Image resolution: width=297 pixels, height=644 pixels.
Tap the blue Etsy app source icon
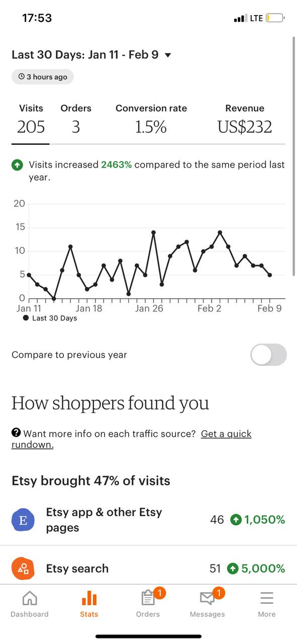23,520
